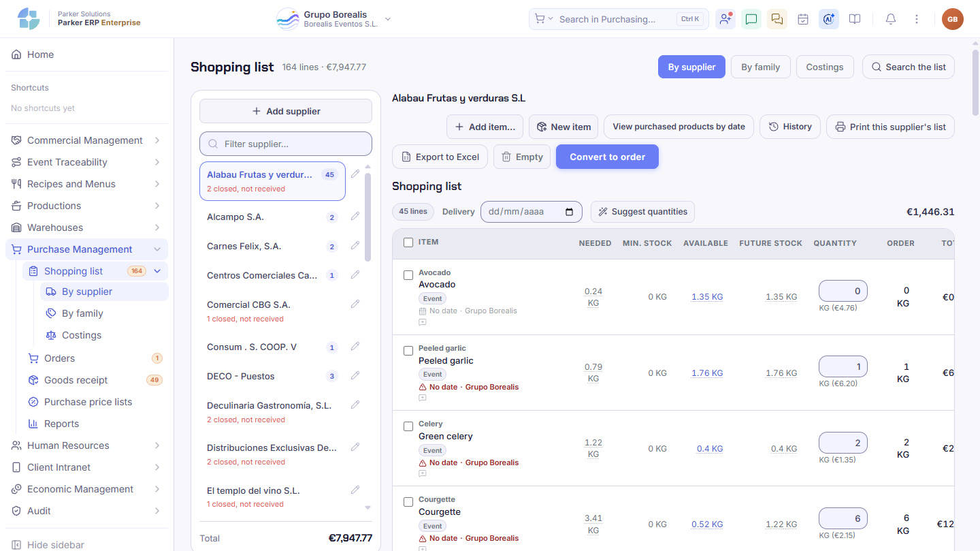980x551 pixels.
Task: Edit Deculinaria Gastronomía supplier pencil icon
Action: (x=355, y=405)
